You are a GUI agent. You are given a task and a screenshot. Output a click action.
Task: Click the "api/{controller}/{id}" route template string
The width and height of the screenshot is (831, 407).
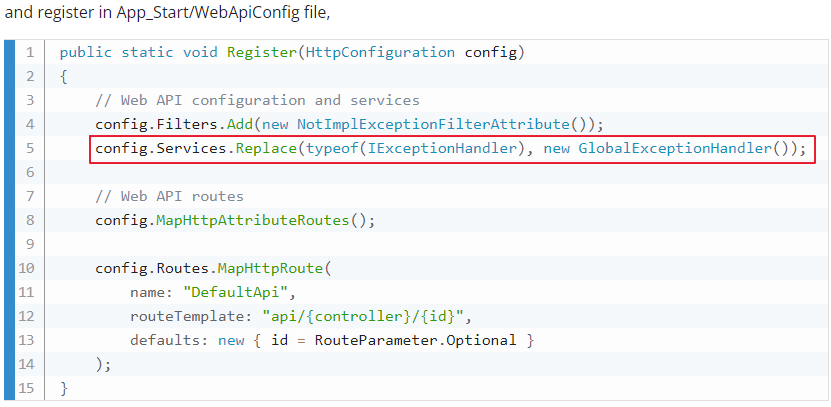pos(365,316)
